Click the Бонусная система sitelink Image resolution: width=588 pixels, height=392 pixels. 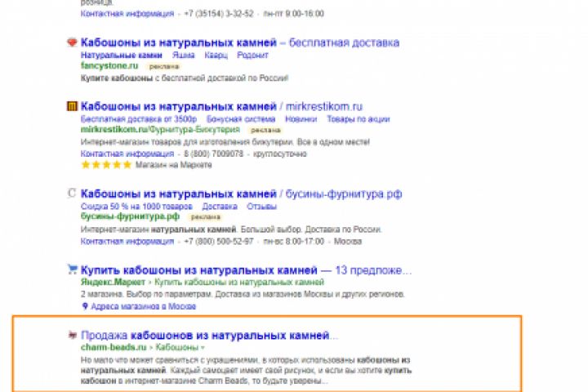tap(241, 119)
